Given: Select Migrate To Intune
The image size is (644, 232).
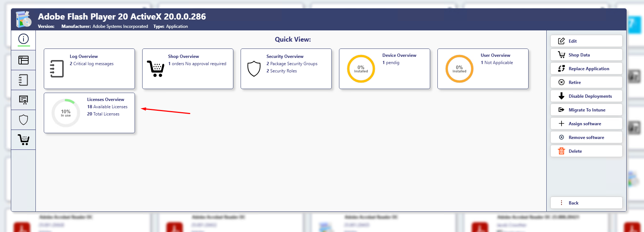Looking at the screenshot, I should (586, 110).
